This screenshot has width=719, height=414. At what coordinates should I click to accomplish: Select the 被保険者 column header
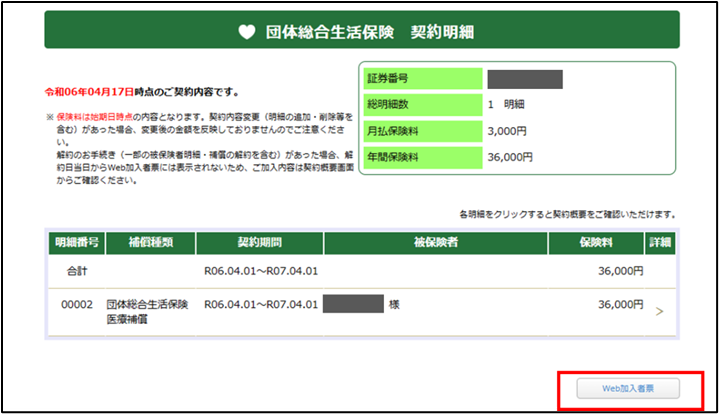click(x=436, y=242)
